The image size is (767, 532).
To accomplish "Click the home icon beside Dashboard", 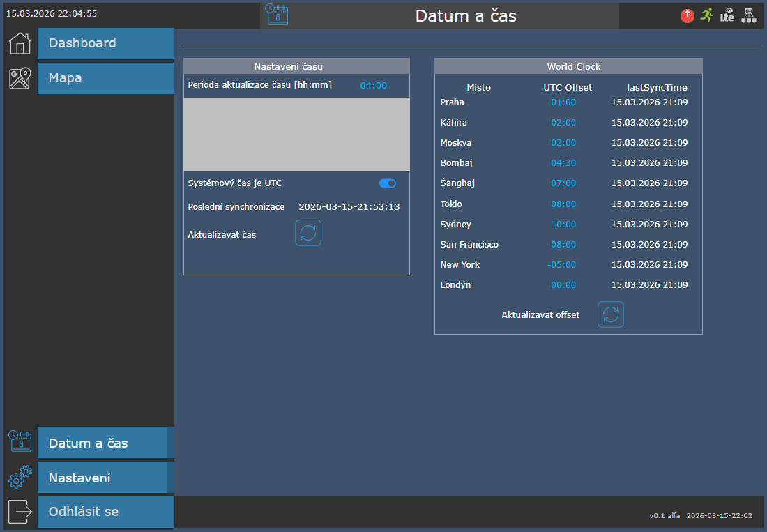I will [20, 43].
